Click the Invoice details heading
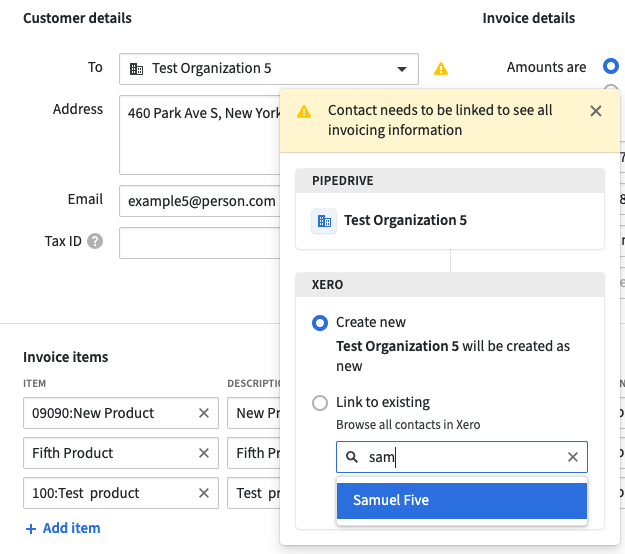Viewport: 625px width, 554px height. (x=529, y=18)
